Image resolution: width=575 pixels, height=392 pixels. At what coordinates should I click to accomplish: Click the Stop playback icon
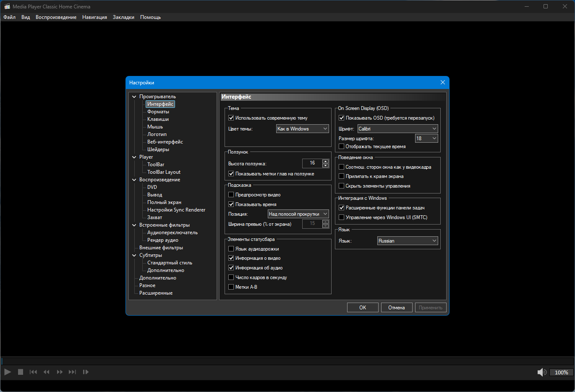click(x=20, y=372)
